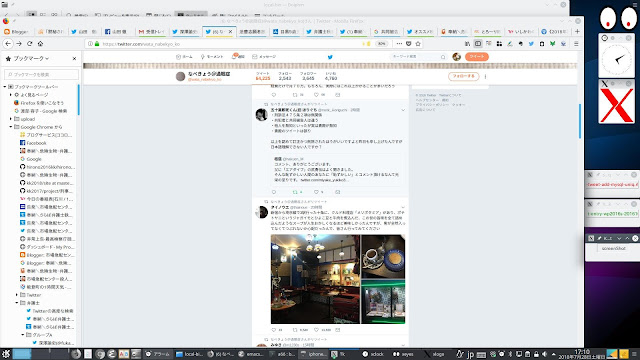Click the Twitter extension icon in toolbar
640x360 pixels.
(x=531, y=44)
